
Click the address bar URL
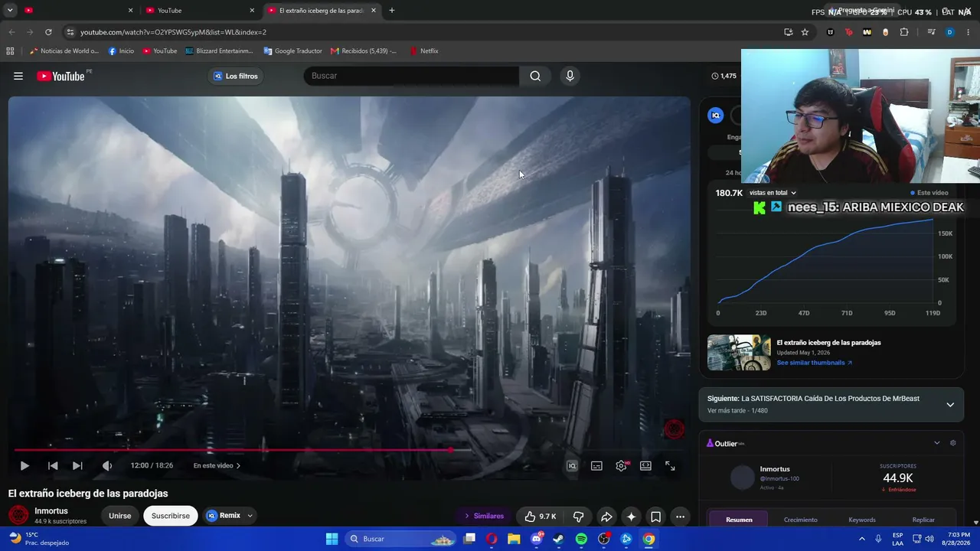click(173, 32)
